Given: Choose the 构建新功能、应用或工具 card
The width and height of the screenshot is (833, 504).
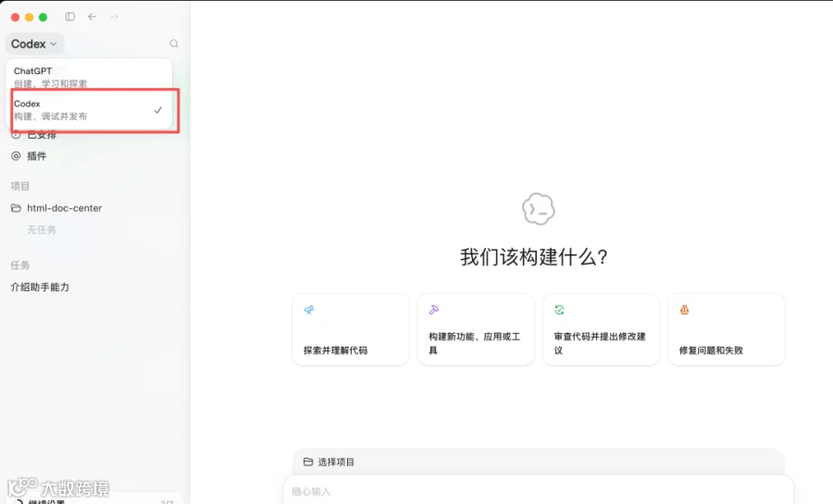Looking at the screenshot, I should click(x=476, y=329).
